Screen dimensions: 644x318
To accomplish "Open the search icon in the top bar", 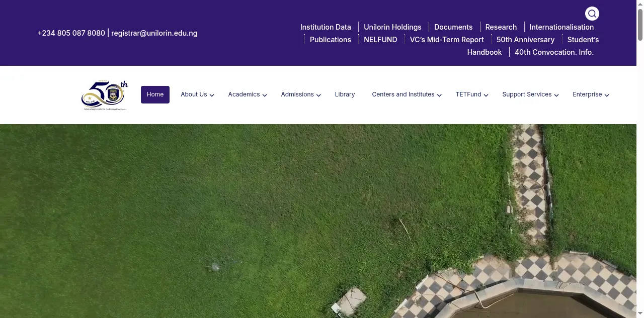I will (x=592, y=14).
